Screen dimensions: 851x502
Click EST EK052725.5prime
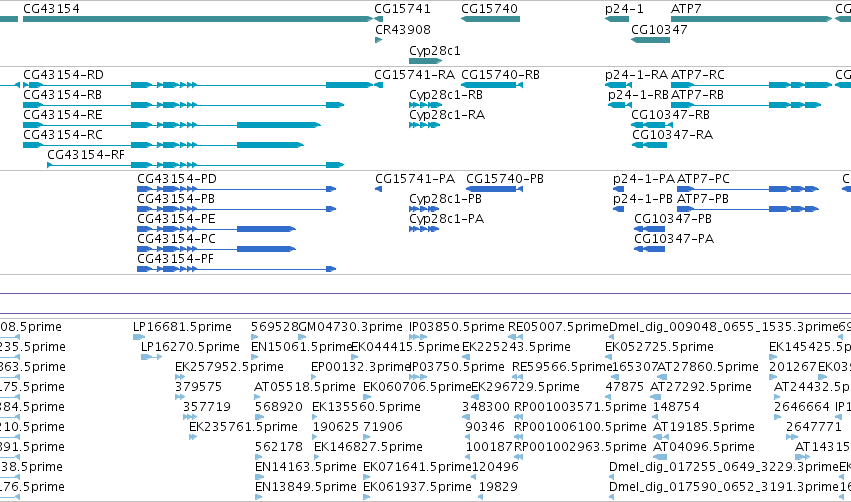pyautogui.click(x=659, y=347)
